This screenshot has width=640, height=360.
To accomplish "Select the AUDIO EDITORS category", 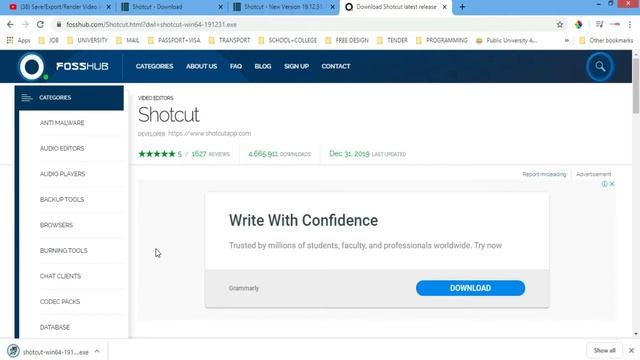I will (62, 149).
